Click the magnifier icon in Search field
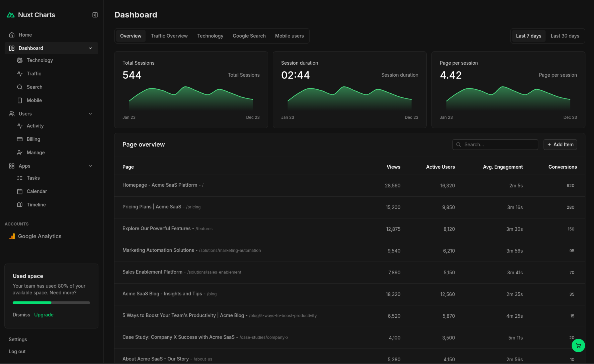594x364 pixels. [459, 144]
